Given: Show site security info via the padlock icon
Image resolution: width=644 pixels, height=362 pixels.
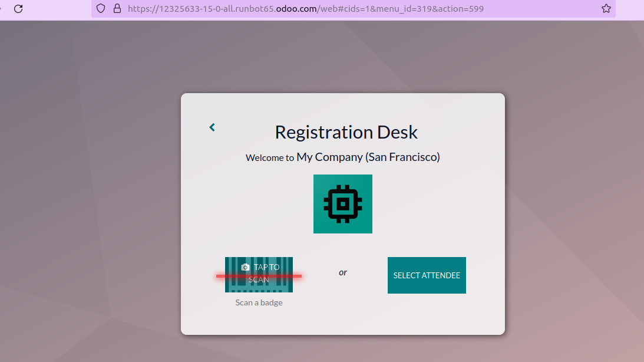Looking at the screenshot, I should tap(117, 9).
